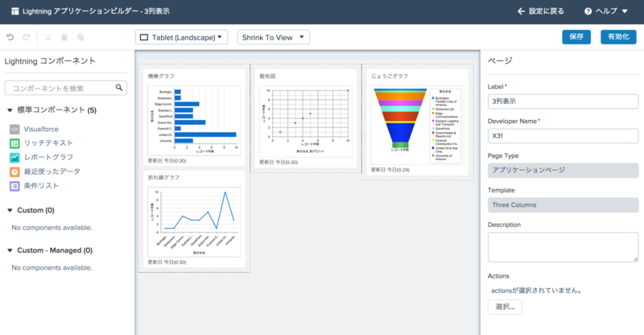This screenshot has width=644, height=335.
Task: Collapse the Custom - Managed (0) section
Action: coord(10,250)
